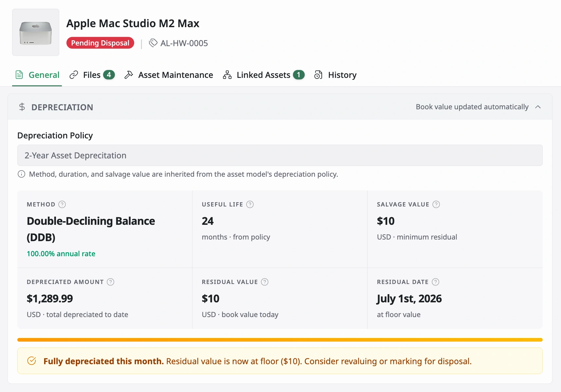Screen dimensions: 561x392
Task: Open the Depreciation Policy field
Action: [x=280, y=155]
